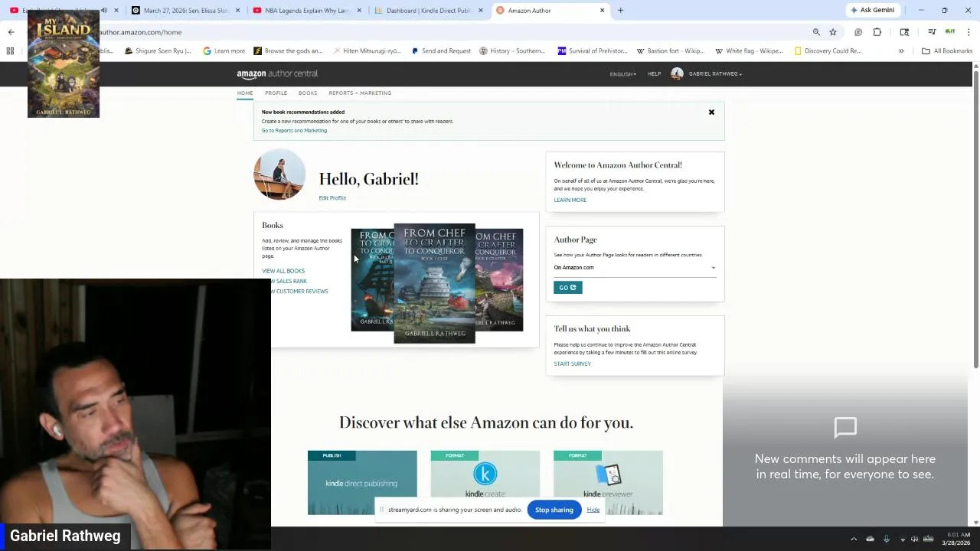
Task: Open the 'On Amazon.com' country dropdown
Action: tap(635, 268)
